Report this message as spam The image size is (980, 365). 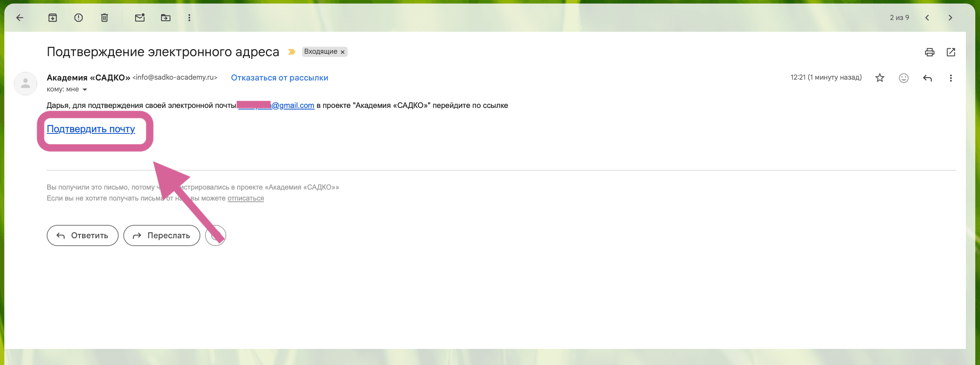tap(79, 18)
